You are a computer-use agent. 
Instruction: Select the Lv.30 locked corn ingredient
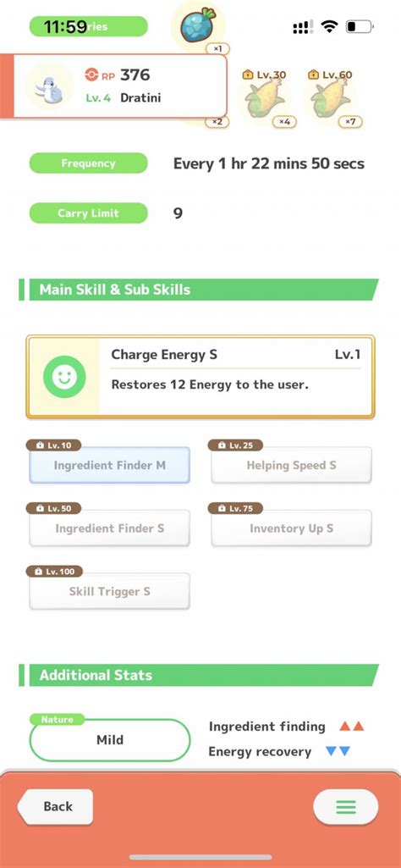click(x=265, y=98)
